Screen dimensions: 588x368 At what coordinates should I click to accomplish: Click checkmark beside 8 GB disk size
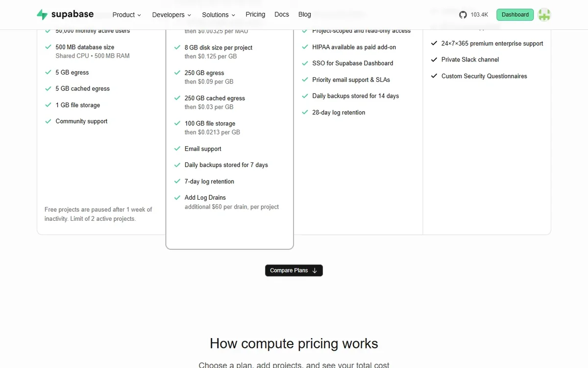(177, 48)
